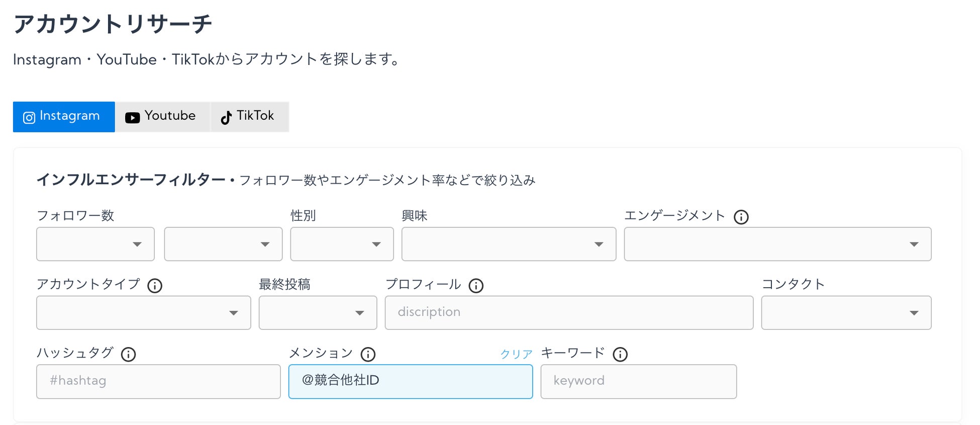The image size is (980, 425).
Task: Click info icon next to エンゲージメント
Action: click(x=741, y=217)
